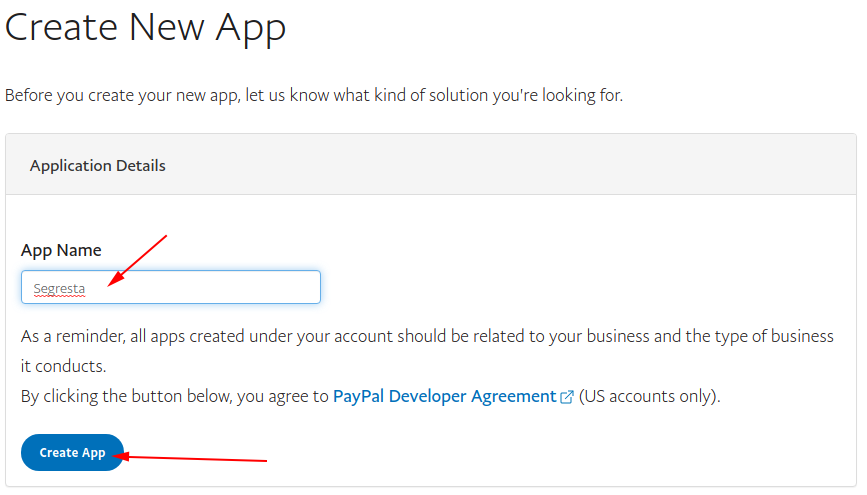Select the 'Application Details' panel header text
Viewport: 867px width, 495px height.
point(98,165)
